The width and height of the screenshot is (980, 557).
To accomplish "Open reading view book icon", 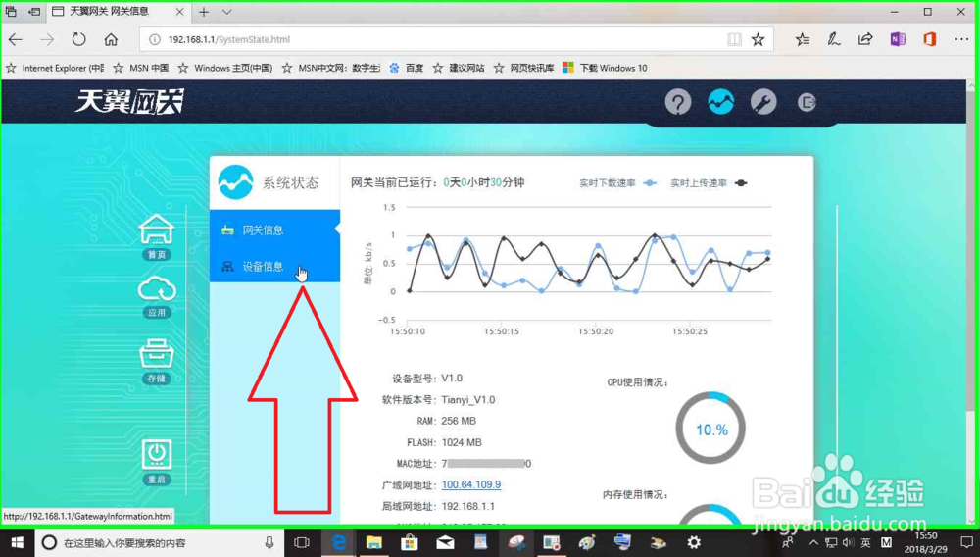I will point(734,39).
